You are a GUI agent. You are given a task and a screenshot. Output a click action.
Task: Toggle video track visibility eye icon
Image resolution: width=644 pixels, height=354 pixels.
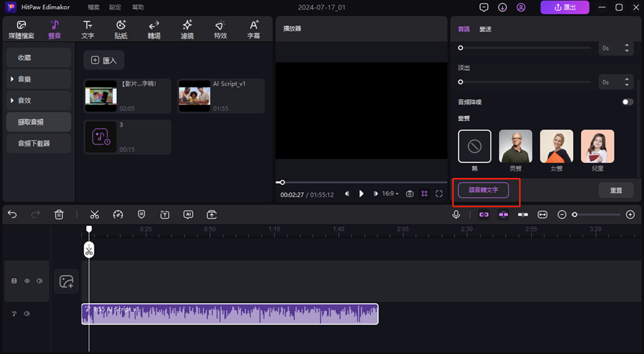click(x=27, y=281)
